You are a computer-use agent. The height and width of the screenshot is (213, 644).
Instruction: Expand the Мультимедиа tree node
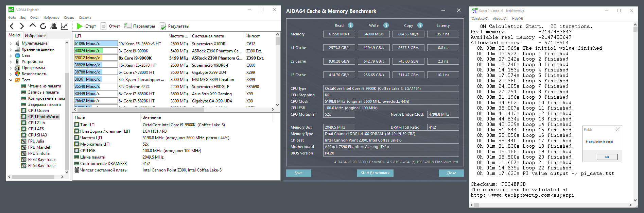coord(11,44)
